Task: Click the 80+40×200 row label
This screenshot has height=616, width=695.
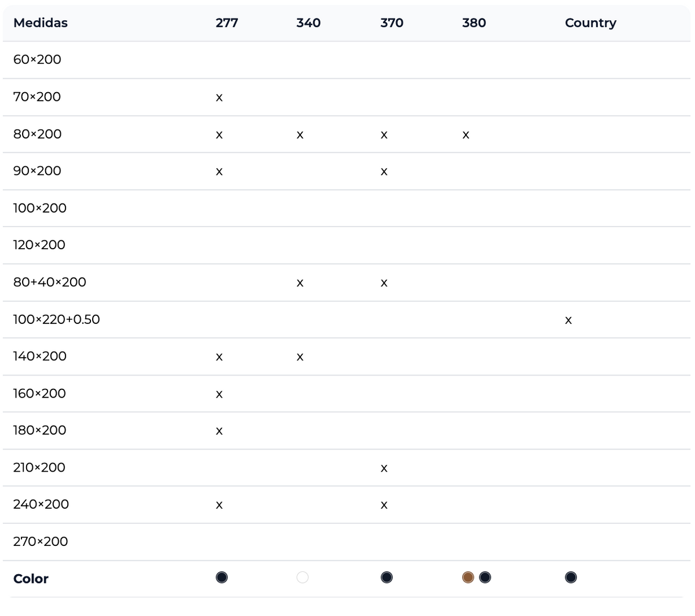Action: [x=50, y=282]
